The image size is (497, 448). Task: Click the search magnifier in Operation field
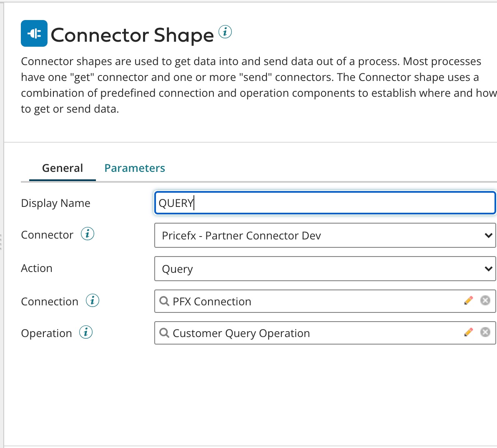point(164,333)
